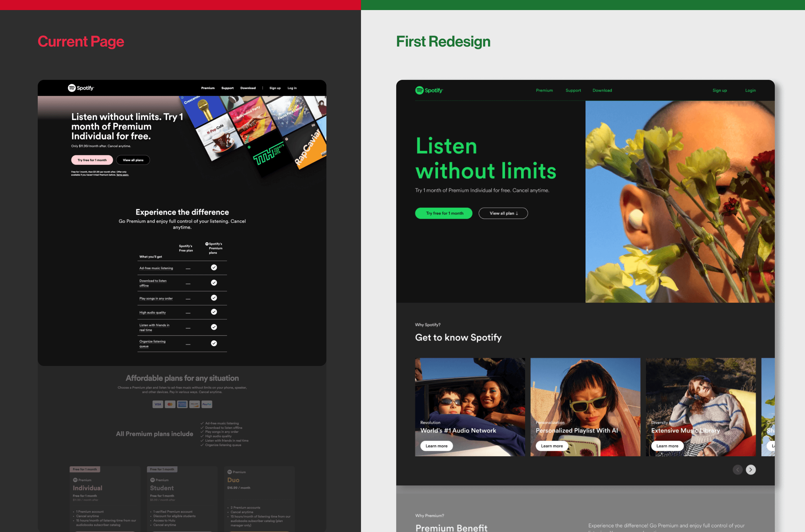Click green Try free for 1 month button

coord(444,213)
